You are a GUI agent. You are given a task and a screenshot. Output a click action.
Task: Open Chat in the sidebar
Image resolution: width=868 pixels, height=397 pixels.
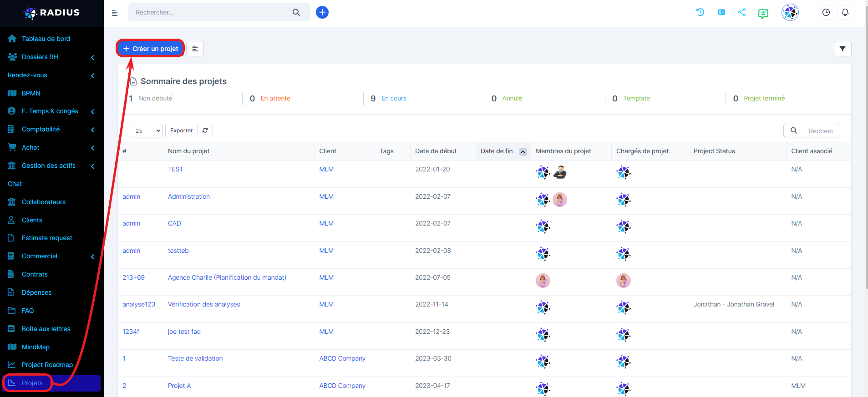(15, 184)
